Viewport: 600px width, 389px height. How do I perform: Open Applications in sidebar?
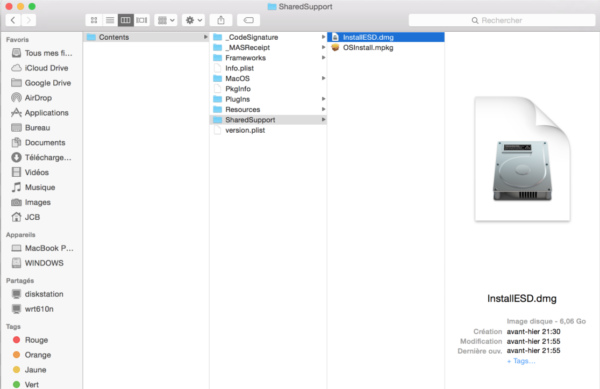pos(42,112)
